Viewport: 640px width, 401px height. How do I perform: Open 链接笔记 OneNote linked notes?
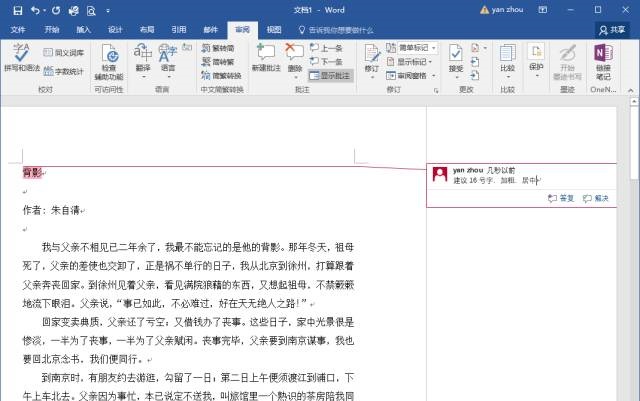(603, 60)
